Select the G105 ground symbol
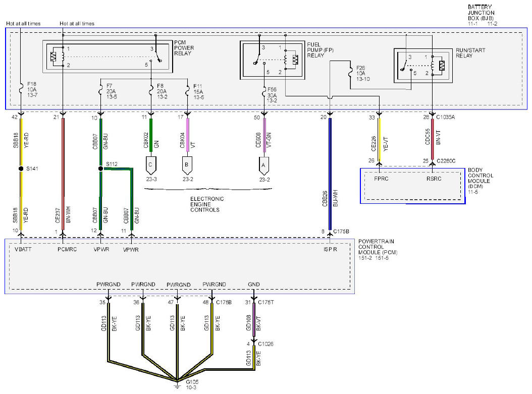 (177, 383)
